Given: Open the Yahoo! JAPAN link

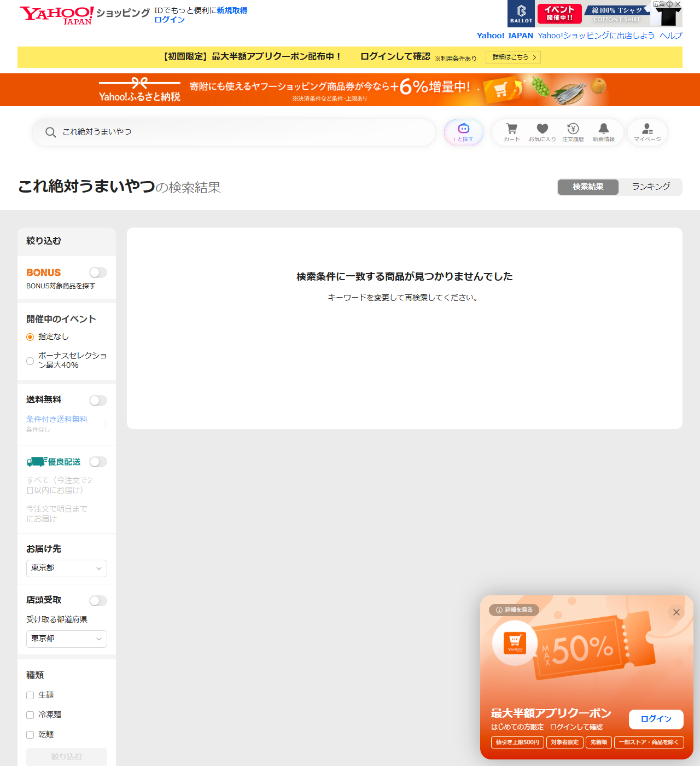Looking at the screenshot, I should pyautogui.click(x=505, y=36).
